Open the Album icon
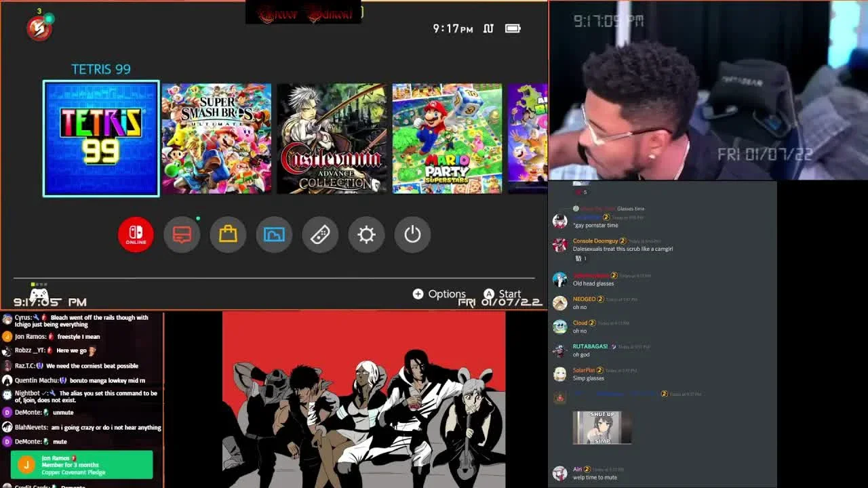 [x=274, y=235]
